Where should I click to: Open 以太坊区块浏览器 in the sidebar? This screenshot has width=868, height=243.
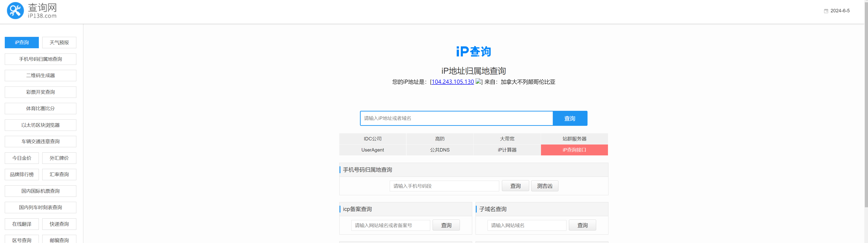click(x=40, y=125)
